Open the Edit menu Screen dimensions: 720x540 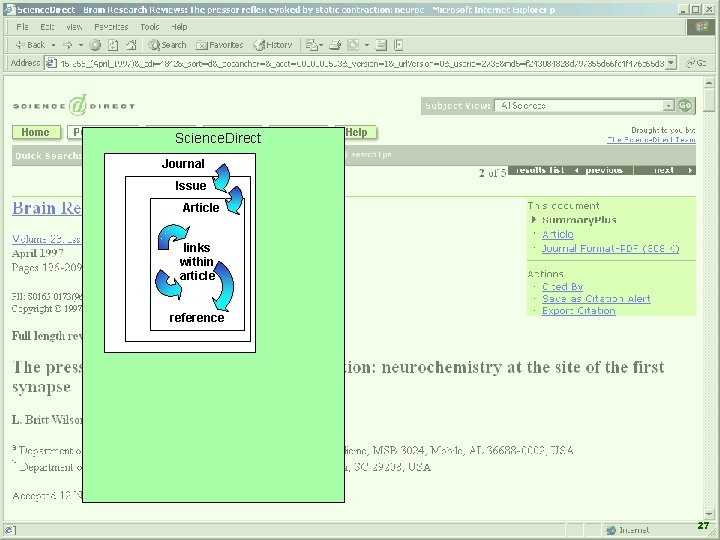pos(47,27)
